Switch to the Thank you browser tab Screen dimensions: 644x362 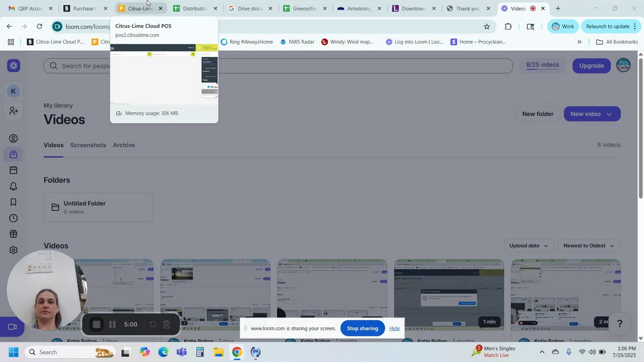tap(468, 9)
